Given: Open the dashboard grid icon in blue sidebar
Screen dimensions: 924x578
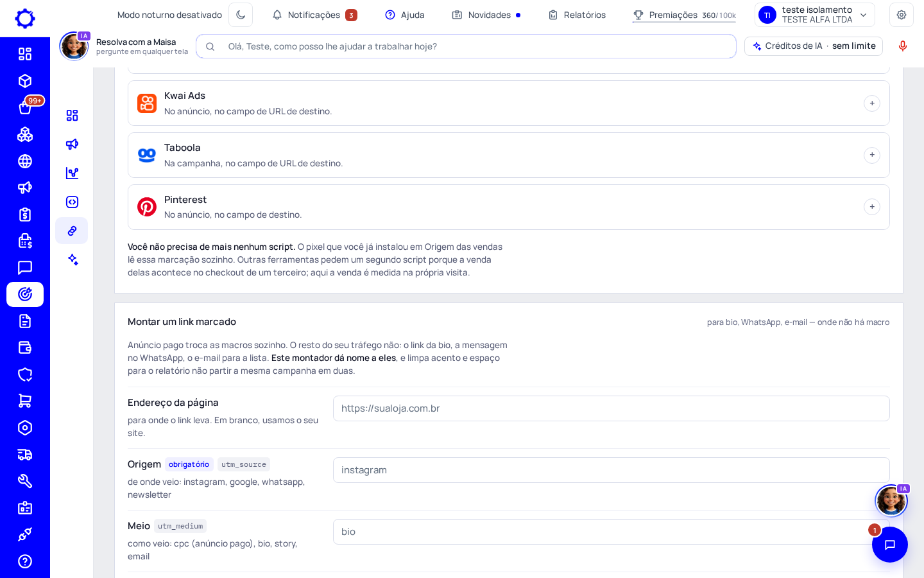Looking at the screenshot, I should click(x=25, y=54).
